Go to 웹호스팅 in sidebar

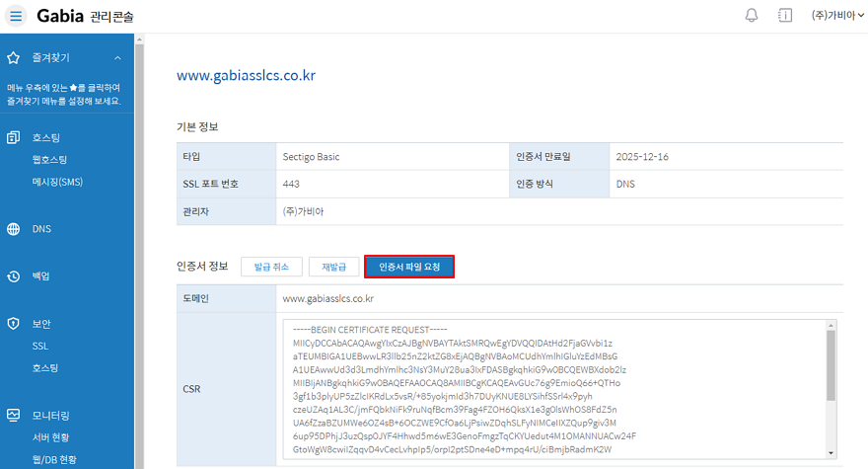coord(50,160)
